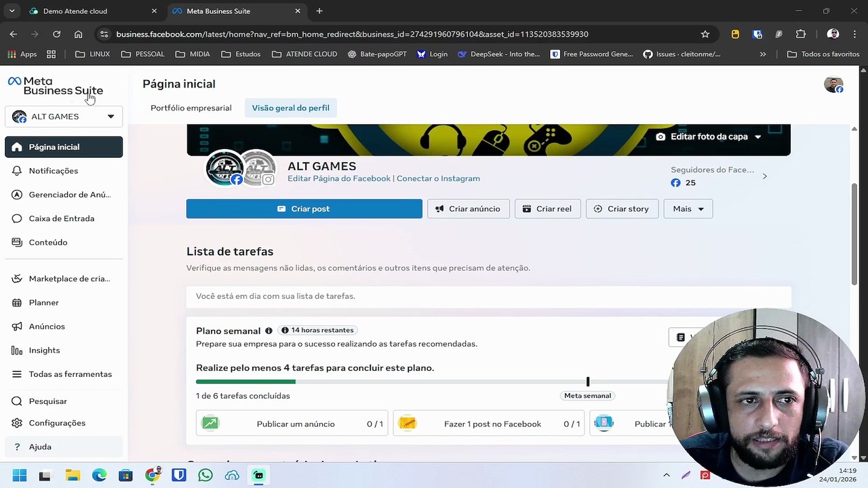Open the LINUX bookmarks folder
This screenshot has height=488, width=868.
92,54
